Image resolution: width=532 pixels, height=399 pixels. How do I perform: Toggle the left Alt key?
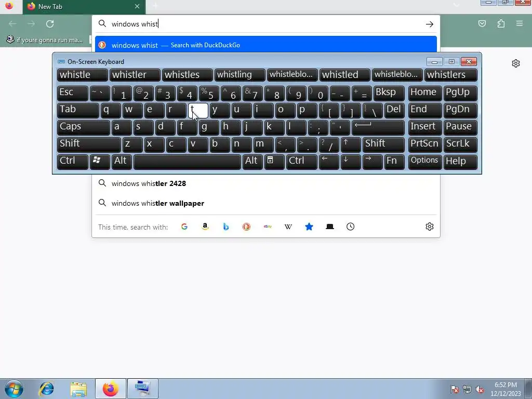coord(122,162)
